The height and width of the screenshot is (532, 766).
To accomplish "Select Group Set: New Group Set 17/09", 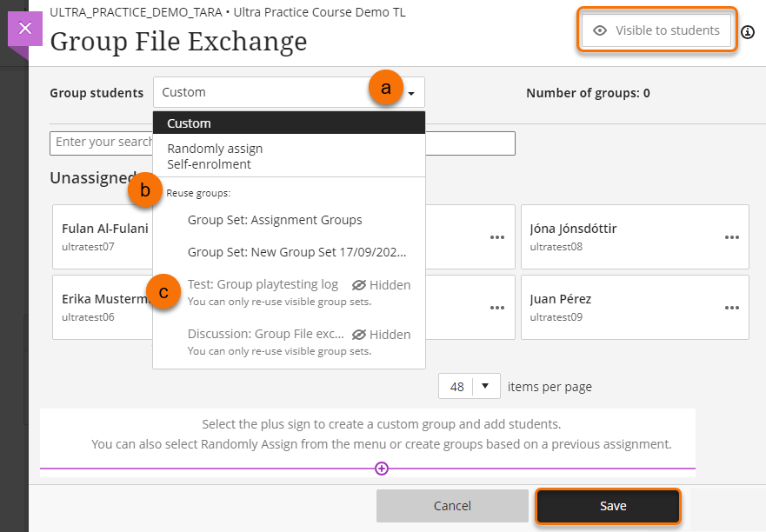I will click(x=297, y=253).
